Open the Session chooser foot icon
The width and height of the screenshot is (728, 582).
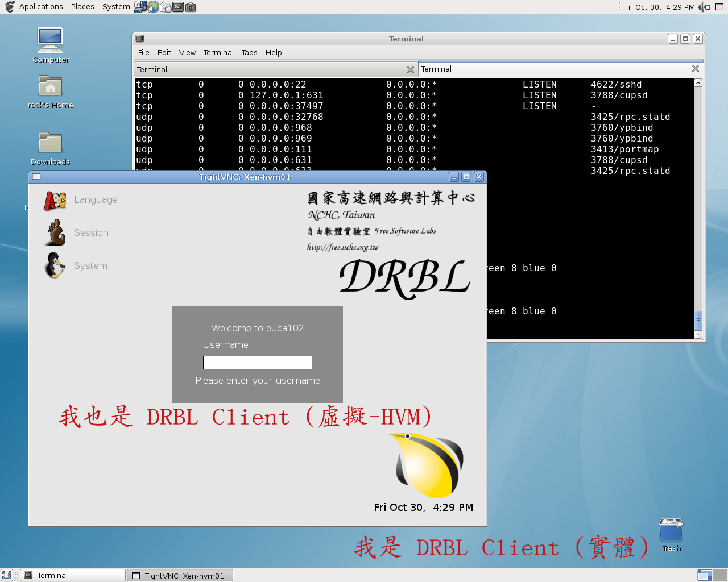[x=55, y=233]
